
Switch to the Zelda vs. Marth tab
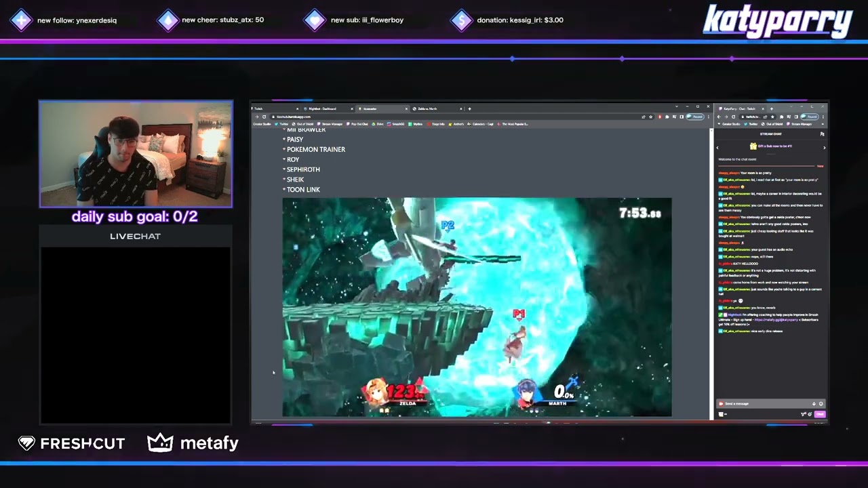pos(437,108)
